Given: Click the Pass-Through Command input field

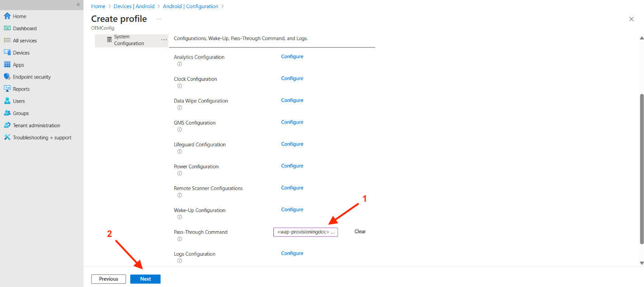Looking at the screenshot, I should coord(306,232).
